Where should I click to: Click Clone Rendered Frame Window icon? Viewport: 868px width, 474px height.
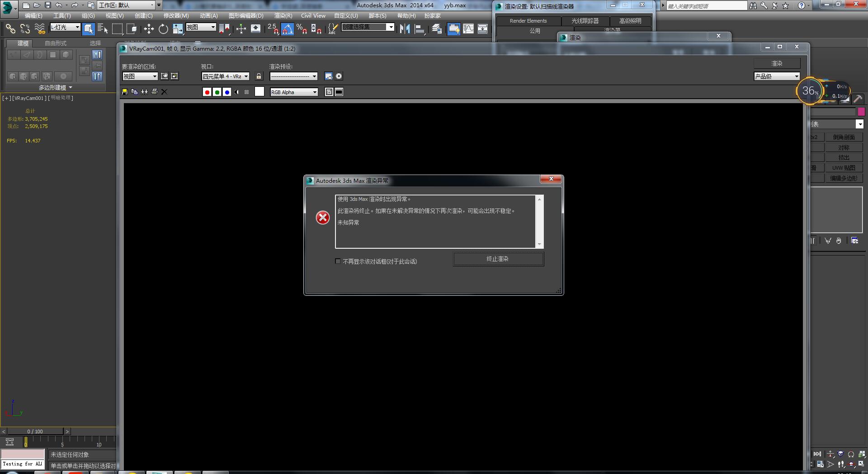[144, 92]
